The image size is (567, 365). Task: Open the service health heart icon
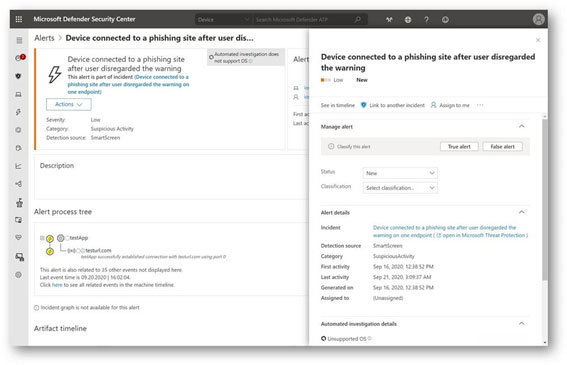(18, 237)
